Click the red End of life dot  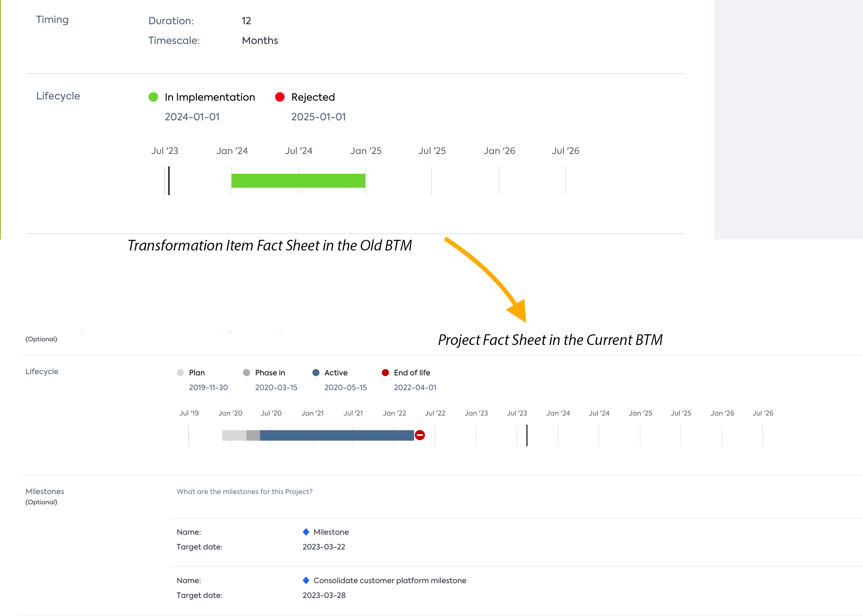(385, 372)
